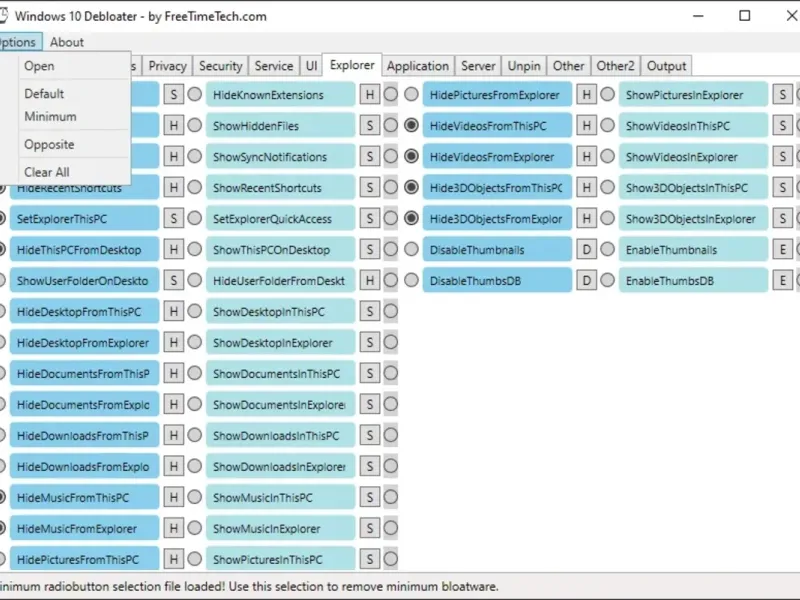800x600 pixels.
Task: Toggle the selected Hide3DObjectsFromThisPC radio button
Action: [411, 187]
